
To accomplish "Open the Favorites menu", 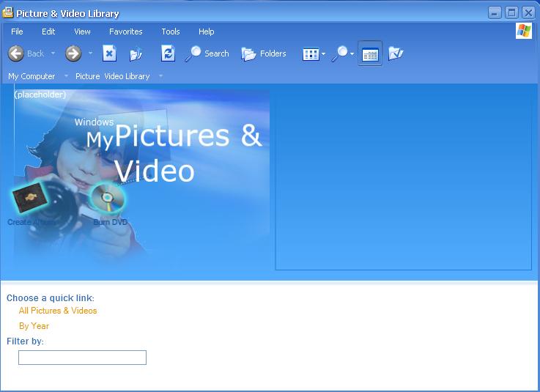I will [x=126, y=32].
